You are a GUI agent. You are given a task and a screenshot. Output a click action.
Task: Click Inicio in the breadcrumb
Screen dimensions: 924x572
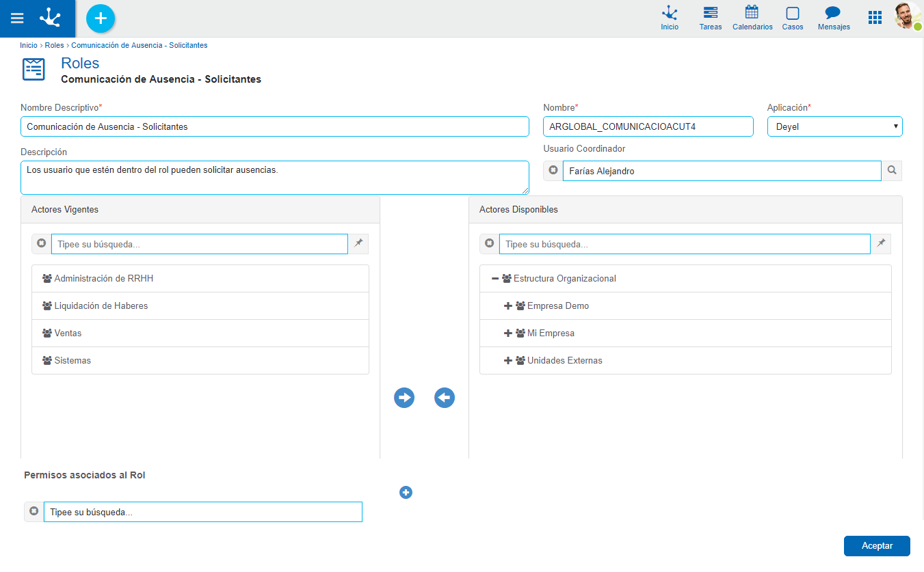pos(29,45)
